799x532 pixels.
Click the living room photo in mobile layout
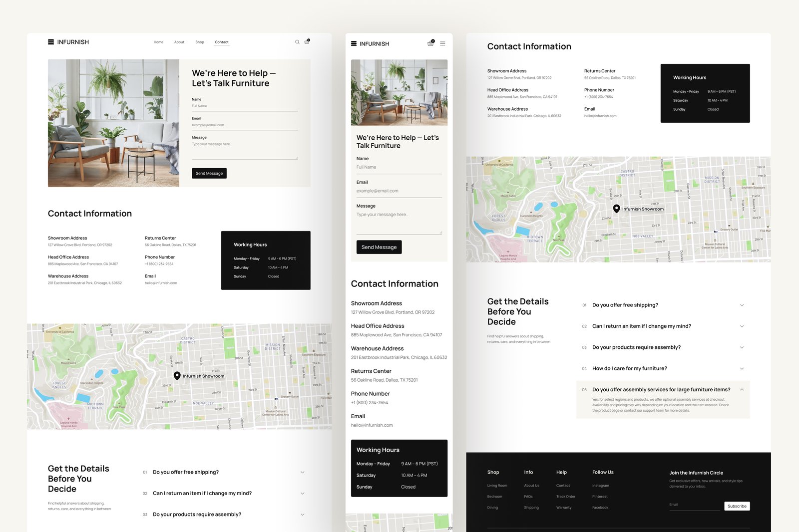pos(399,92)
